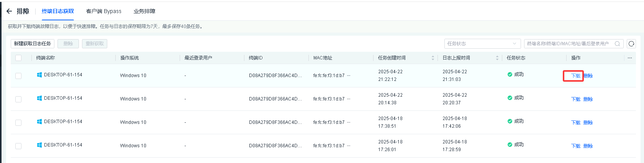This screenshot has width=644, height=163.
Task: Click the Windows icon in the first DESKTOP-61-154 row
Action: (x=39, y=75)
